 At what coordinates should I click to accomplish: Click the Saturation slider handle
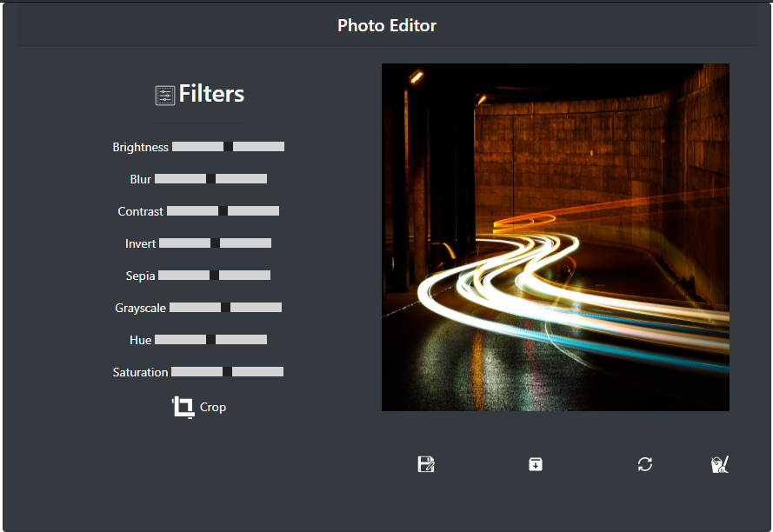(227, 372)
